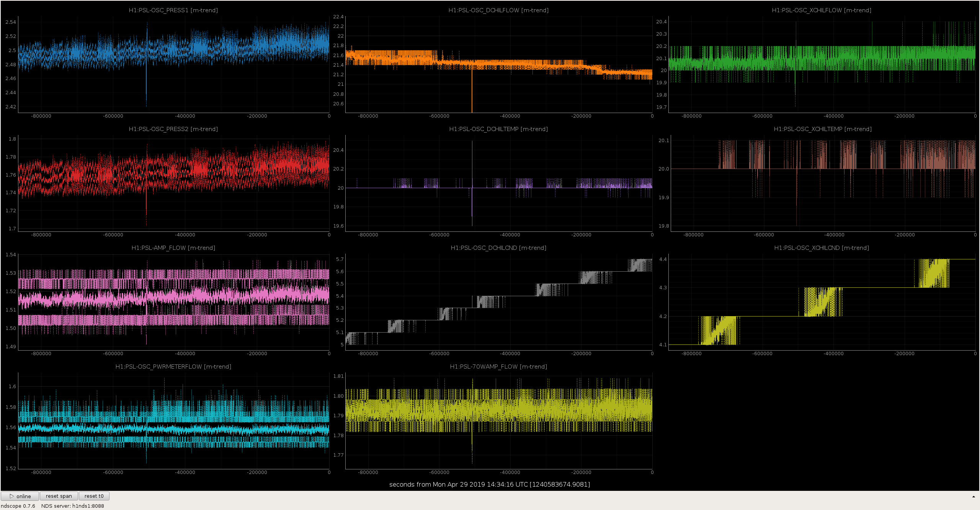The height and width of the screenshot is (510, 980).
Task: Click the seconds from Mon Apr 29 2019 time label
Action: (x=490, y=484)
